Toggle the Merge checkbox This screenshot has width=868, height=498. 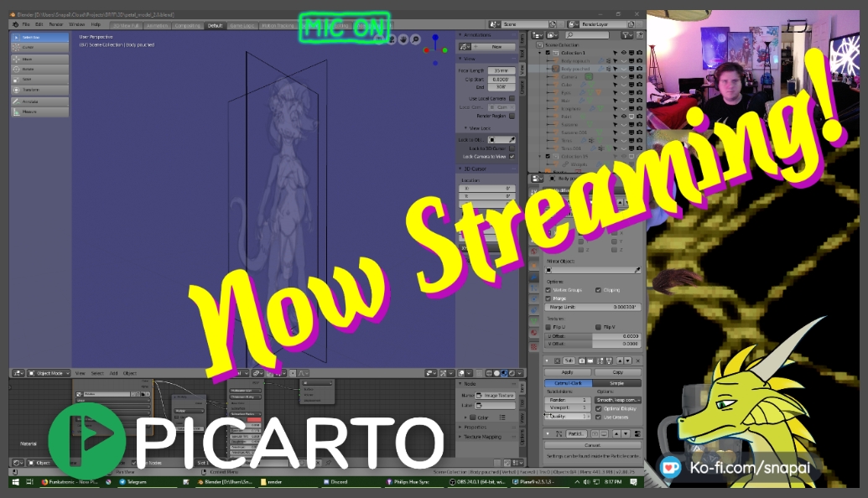pos(548,298)
